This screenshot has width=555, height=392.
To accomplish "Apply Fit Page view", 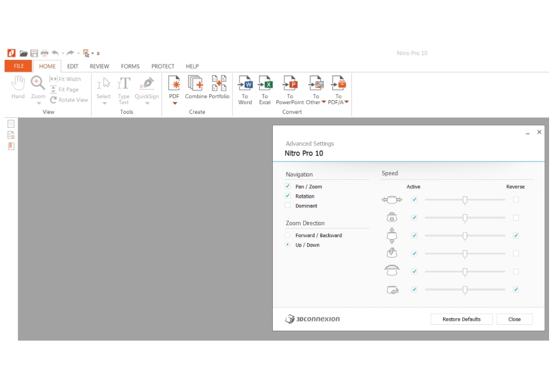I will point(64,90).
